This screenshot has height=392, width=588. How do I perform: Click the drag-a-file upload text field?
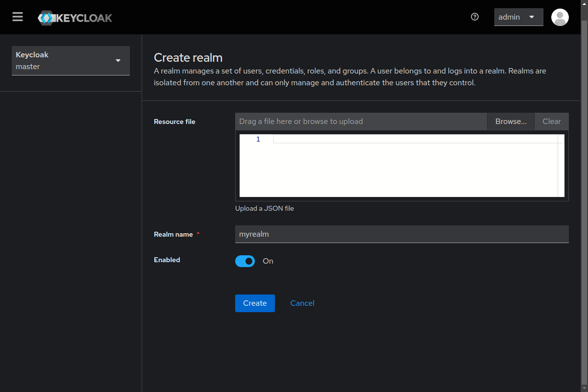pos(361,122)
